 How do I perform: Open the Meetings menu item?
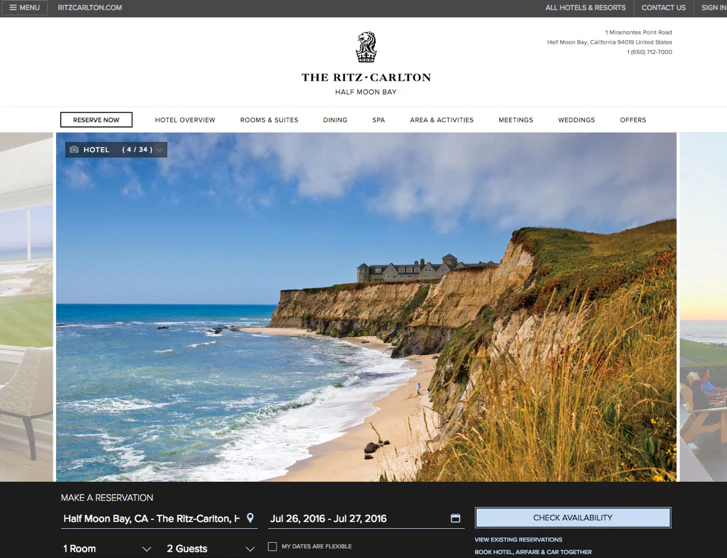[x=516, y=120]
